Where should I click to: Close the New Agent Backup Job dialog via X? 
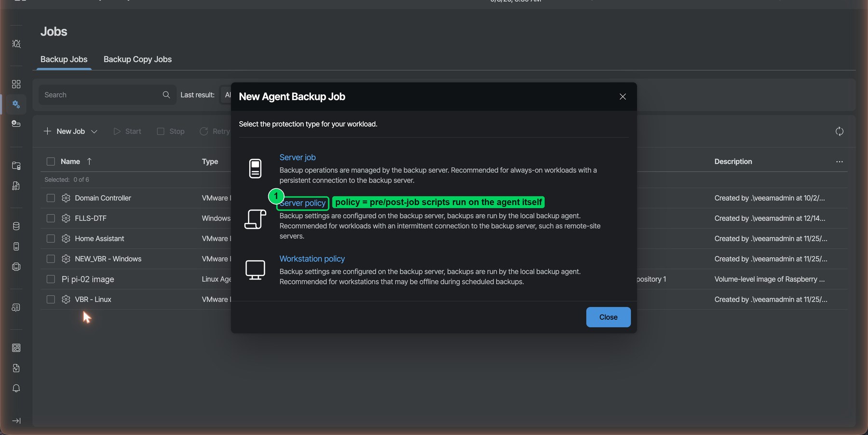[x=623, y=97]
